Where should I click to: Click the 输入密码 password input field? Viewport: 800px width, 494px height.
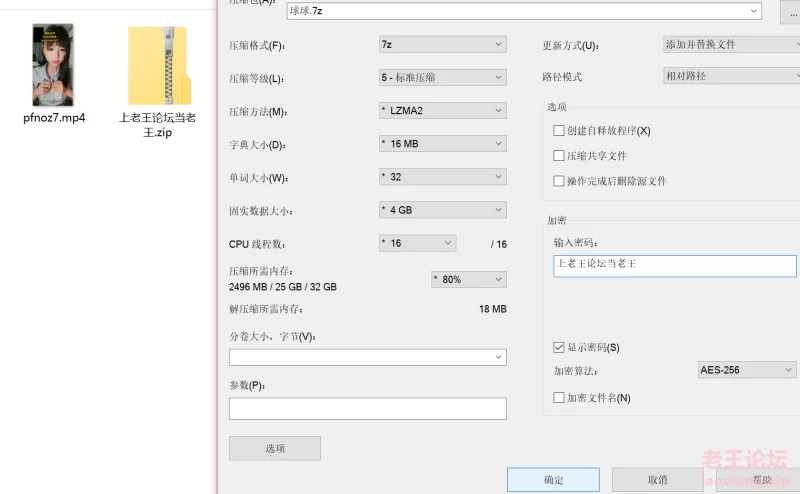pyautogui.click(x=675, y=265)
